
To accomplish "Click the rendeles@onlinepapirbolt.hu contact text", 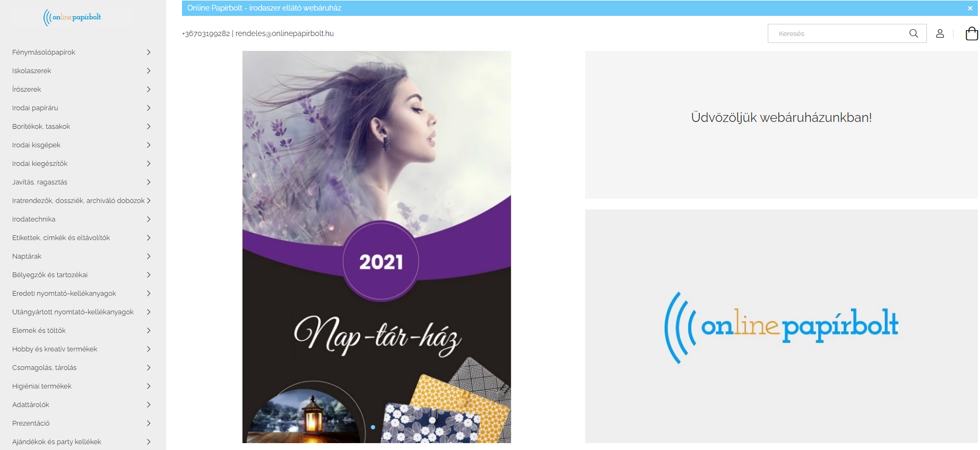I will [x=284, y=33].
